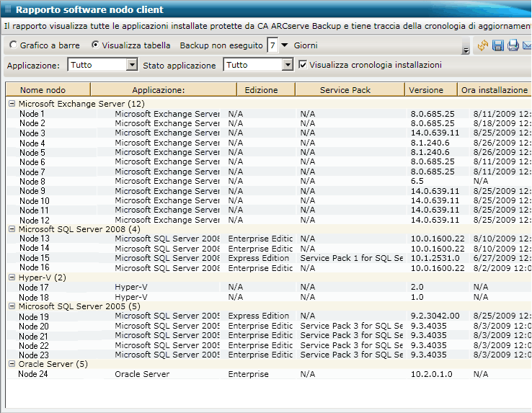Click version 10.1.2531.0 for Node 15
The width and height of the screenshot is (532, 413).
point(435,258)
